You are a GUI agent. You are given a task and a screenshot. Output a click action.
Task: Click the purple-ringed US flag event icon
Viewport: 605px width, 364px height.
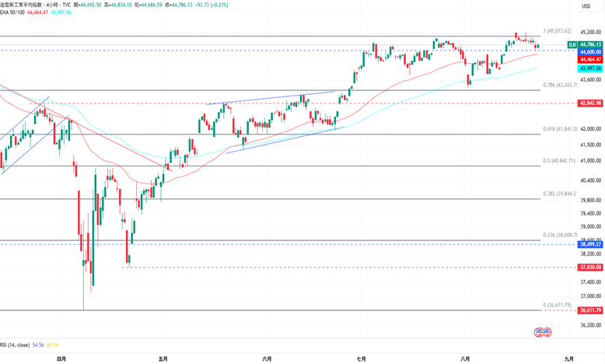tap(539, 332)
